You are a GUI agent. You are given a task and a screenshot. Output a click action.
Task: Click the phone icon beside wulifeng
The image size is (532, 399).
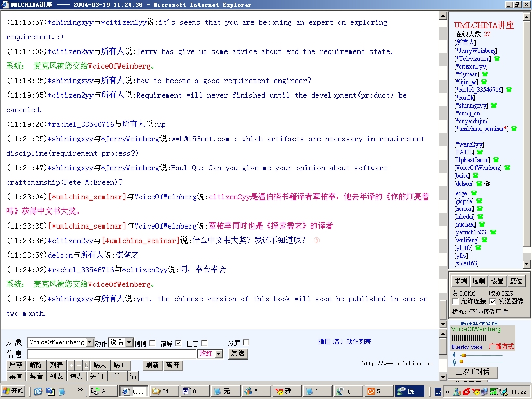(484, 240)
